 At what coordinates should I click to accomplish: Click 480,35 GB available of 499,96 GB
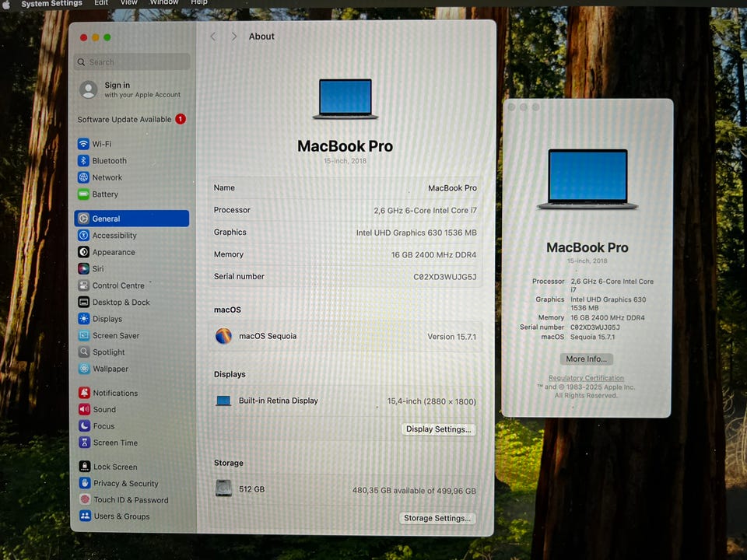414,491
